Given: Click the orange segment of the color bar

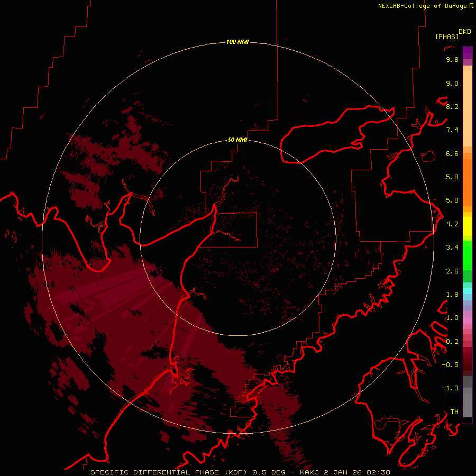Looking at the screenshot, I should click(x=467, y=183).
